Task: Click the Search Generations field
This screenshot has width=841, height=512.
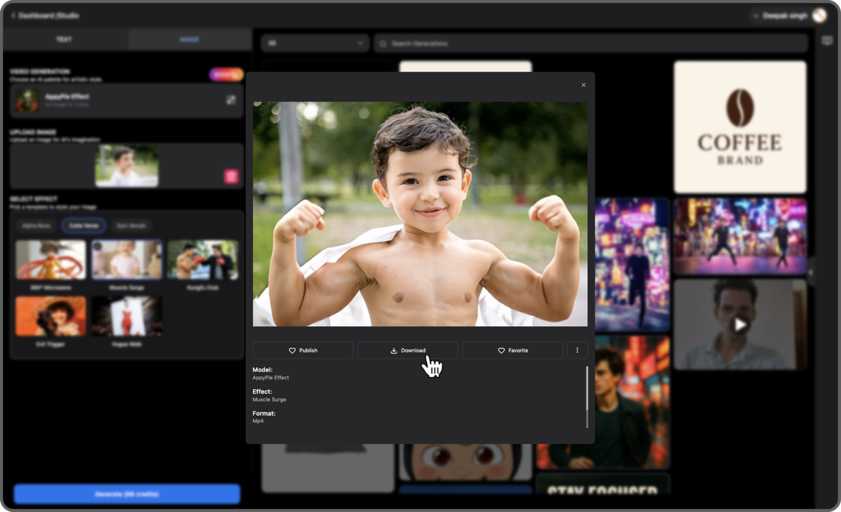Action: click(591, 43)
